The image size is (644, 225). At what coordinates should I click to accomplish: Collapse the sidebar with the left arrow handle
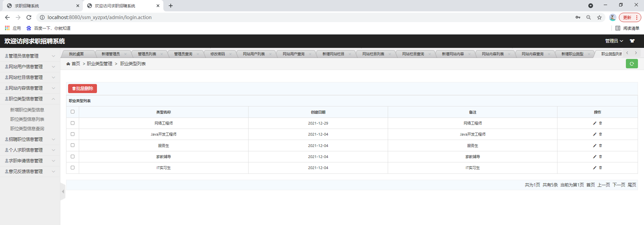click(x=63, y=192)
